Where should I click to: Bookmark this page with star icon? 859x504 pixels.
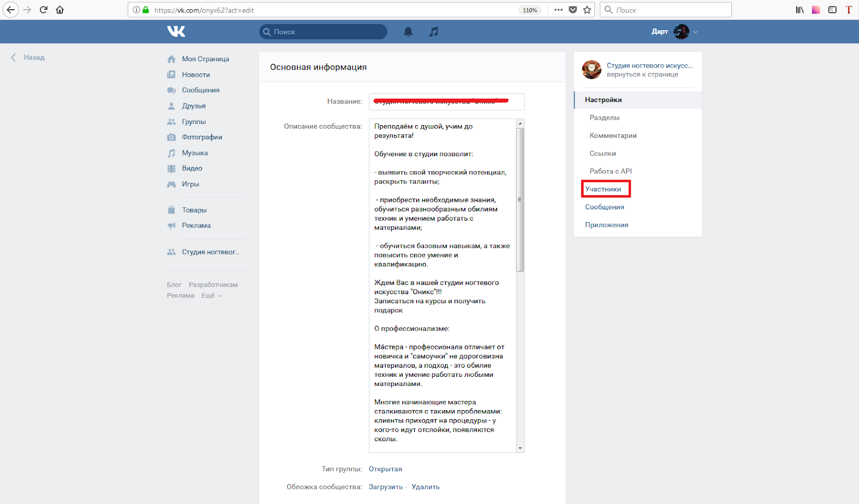point(587,10)
